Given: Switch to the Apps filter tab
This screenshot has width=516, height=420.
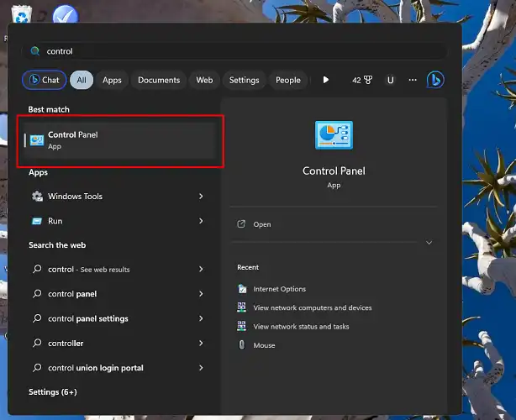Looking at the screenshot, I should 112,80.
